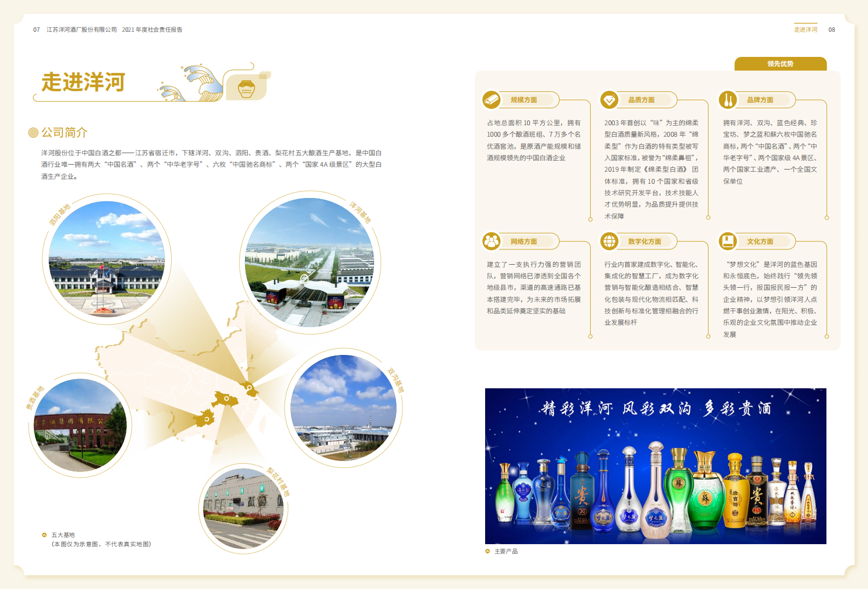Image resolution: width=868 pixels, height=589 pixels.
Task: Click the 规模方面 label
Action: coord(524,100)
